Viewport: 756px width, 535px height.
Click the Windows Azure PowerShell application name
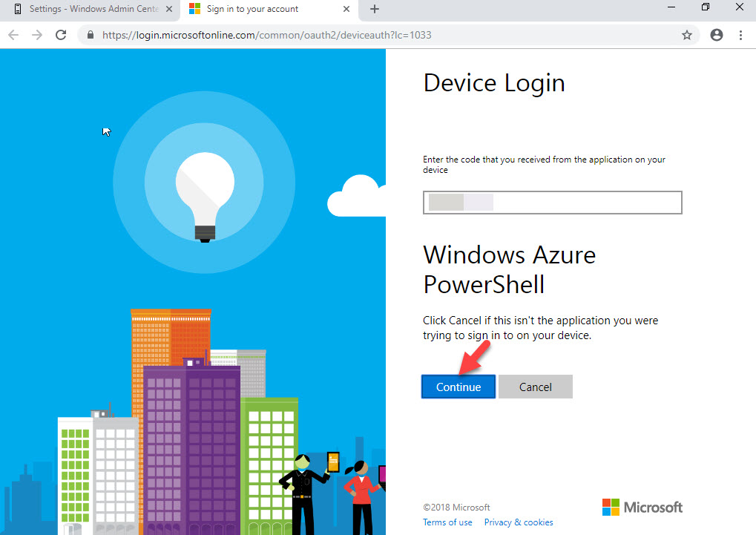(x=509, y=269)
